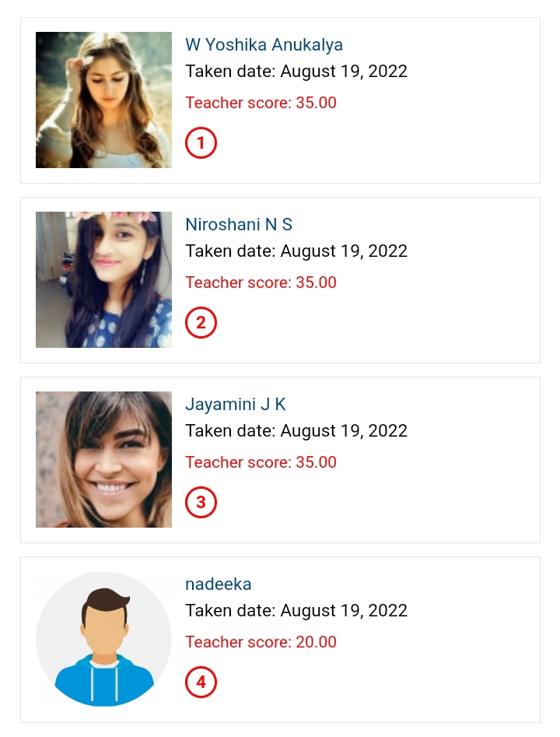Screen dimensions: 560x737
Task: Click the rank 3 circle badge
Action: click(201, 503)
